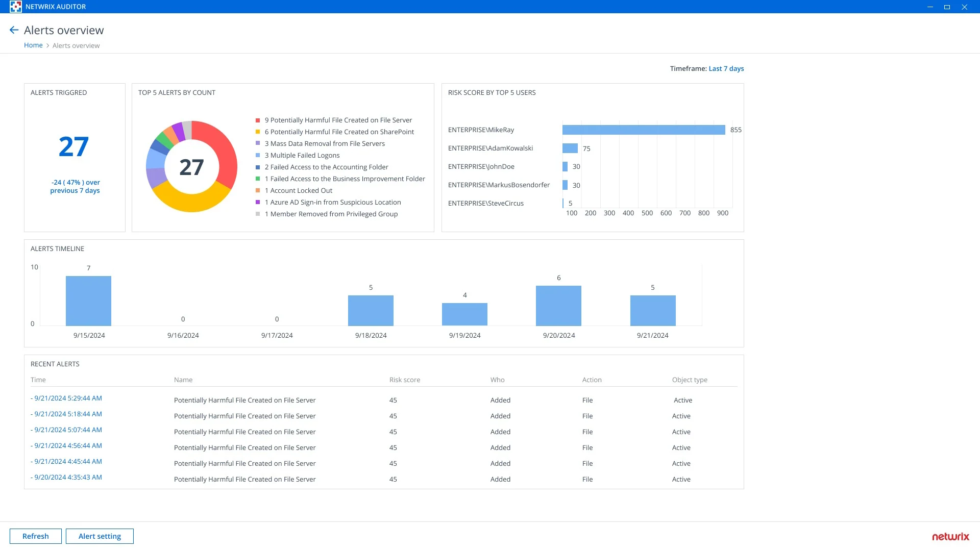Change the timeframe via Last 7 days
The height and width of the screenshot is (551, 980).
click(x=726, y=68)
